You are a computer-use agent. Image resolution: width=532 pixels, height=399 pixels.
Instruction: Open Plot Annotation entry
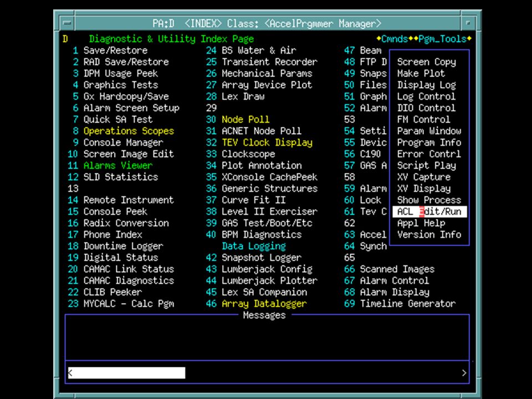[261, 166]
